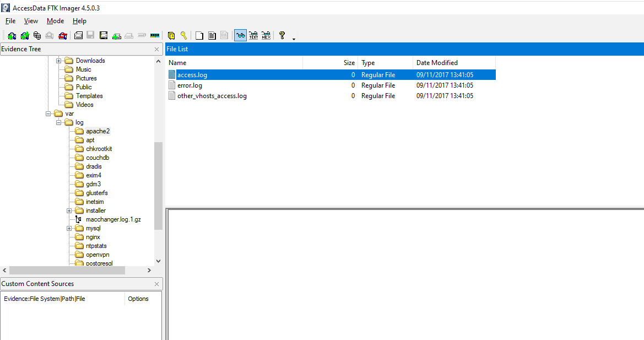Click the Capture Memory icon
Viewport: 644px width, 340px height.
[x=155, y=36]
